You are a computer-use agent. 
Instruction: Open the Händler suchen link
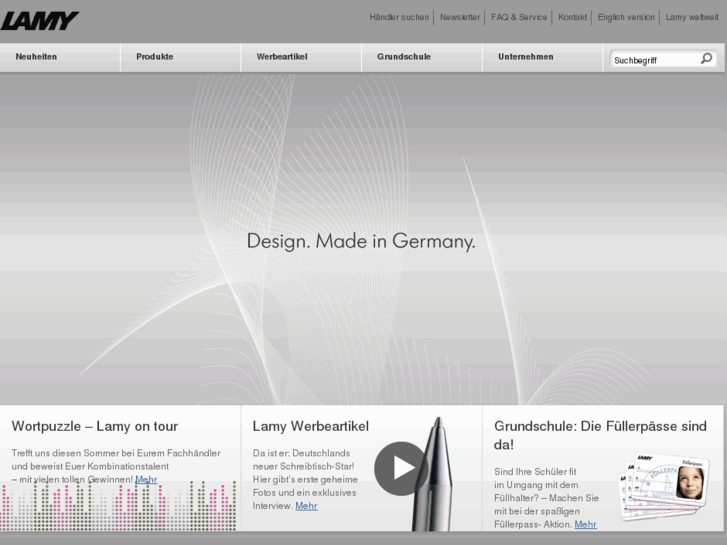399,17
